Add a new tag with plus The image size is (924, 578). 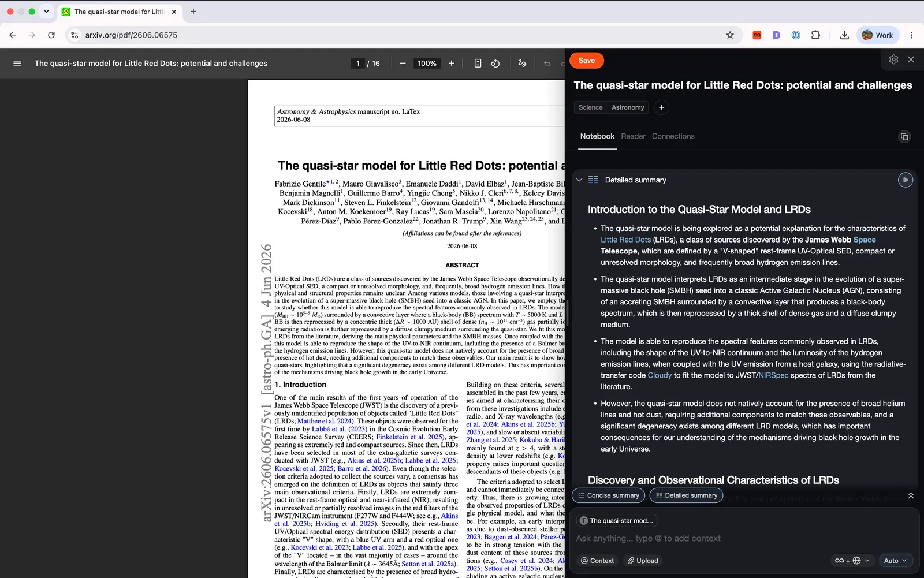pyautogui.click(x=662, y=107)
